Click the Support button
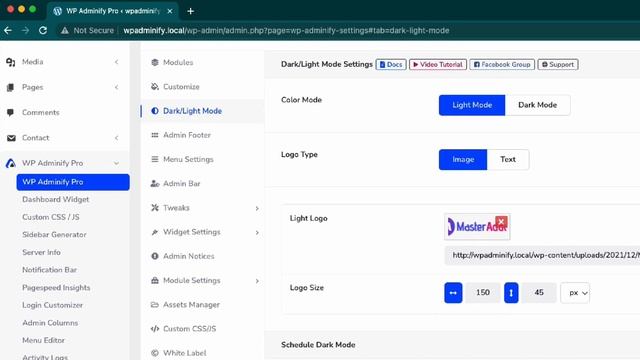The image size is (640, 360). click(x=558, y=64)
